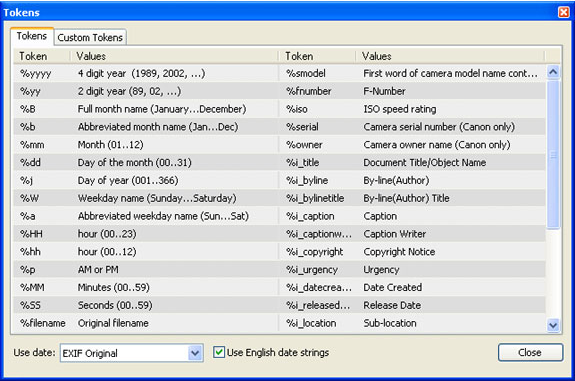Image resolution: width=575 pixels, height=381 pixels.
Task: Select the %i_location Sub-location row
Action: (412, 323)
